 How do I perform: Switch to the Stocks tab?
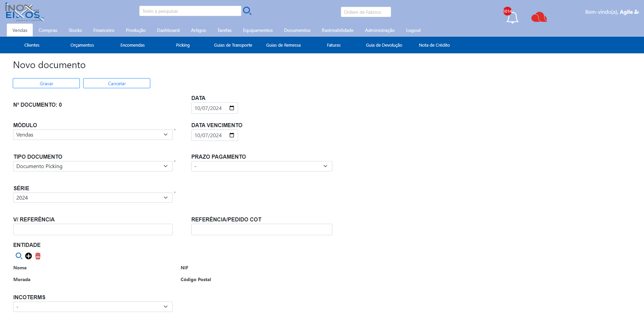(x=75, y=30)
